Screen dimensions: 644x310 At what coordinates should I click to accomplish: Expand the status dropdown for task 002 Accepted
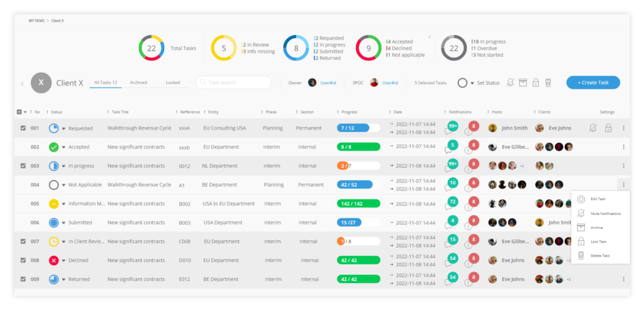tap(64, 147)
